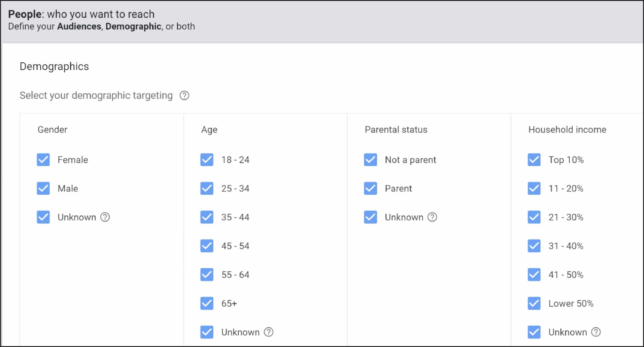Uncheck the 31 - 40% income checkbox
644x347 pixels.
pyautogui.click(x=534, y=246)
